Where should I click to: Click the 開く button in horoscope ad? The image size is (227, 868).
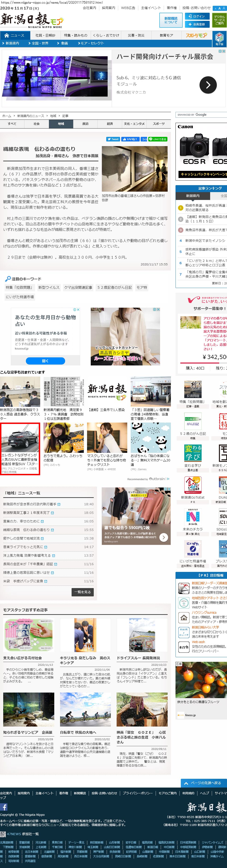click(45, 361)
